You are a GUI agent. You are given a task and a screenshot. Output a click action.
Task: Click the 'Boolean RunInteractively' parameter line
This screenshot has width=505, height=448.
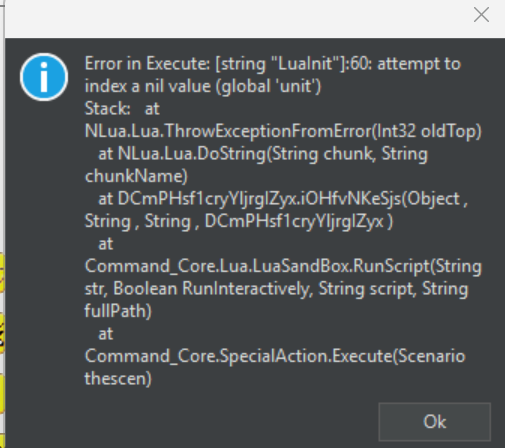click(x=276, y=289)
